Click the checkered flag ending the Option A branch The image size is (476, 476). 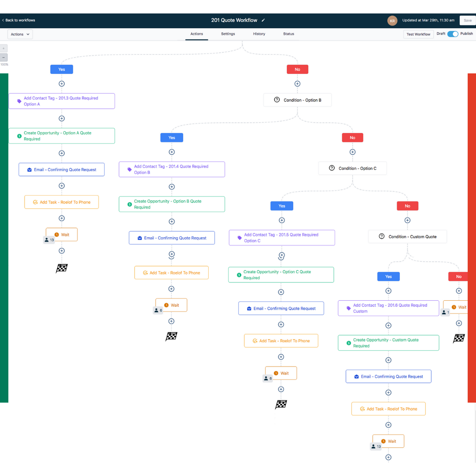61,268
